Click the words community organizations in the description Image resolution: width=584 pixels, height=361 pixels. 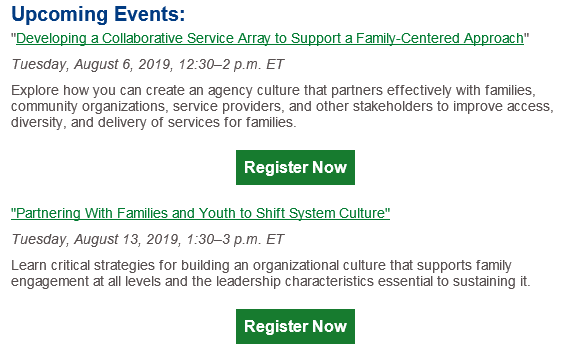point(89,107)
